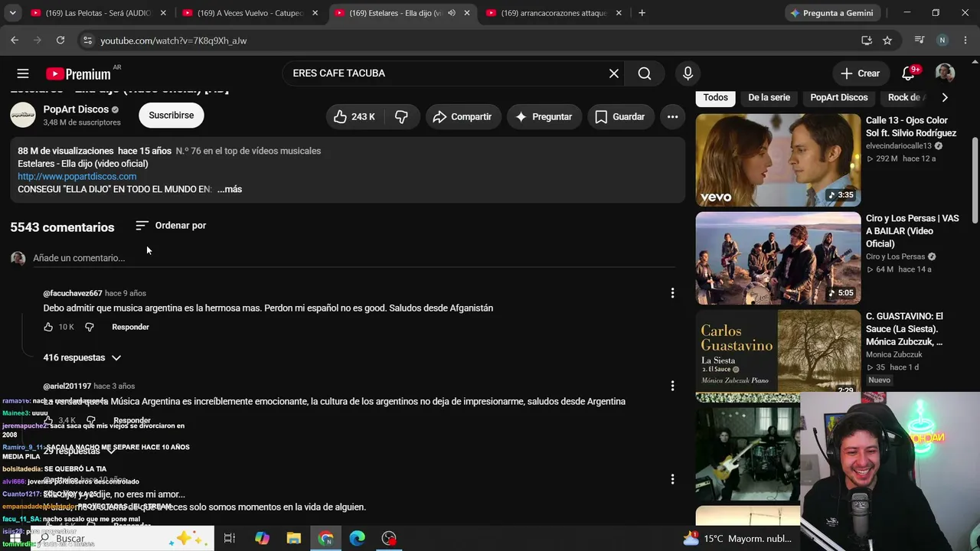Viewport: 980px width, 551px height.
Task: Bookmark this page with the star
Action: point(887,41)
